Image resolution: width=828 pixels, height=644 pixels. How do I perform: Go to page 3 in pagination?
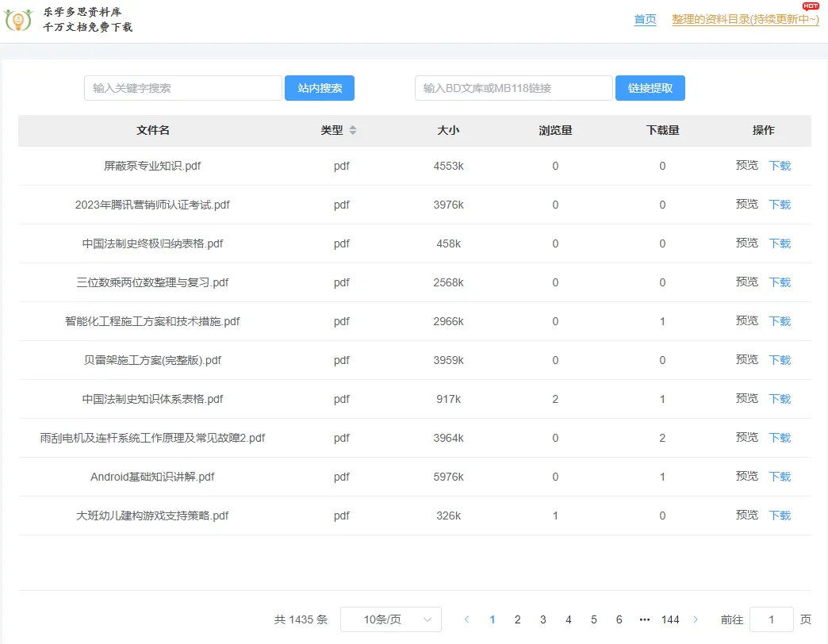(542, 619)
